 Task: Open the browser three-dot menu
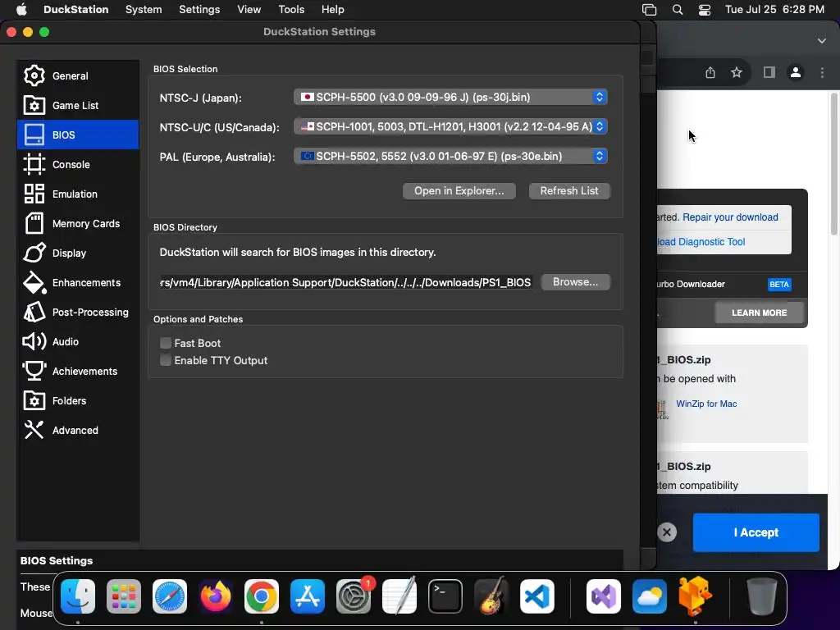tap(822, 72)
